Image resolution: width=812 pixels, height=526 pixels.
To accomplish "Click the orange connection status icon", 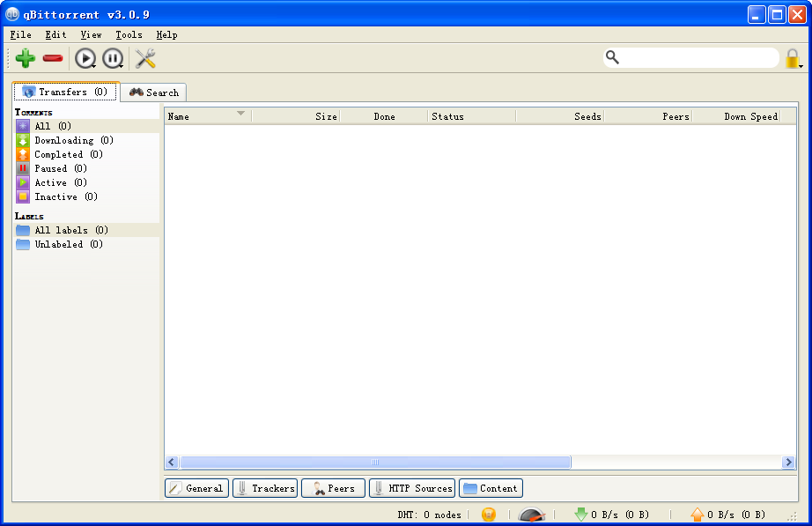I will point(489,515).
